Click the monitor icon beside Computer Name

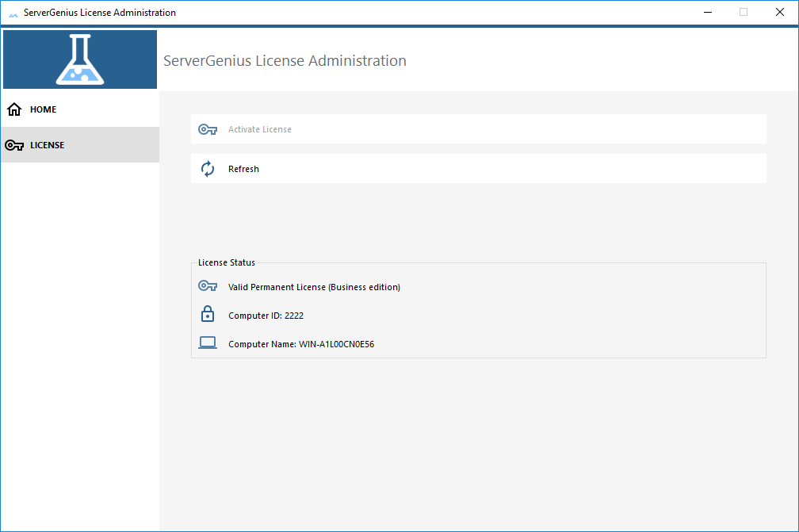click(207, 343)
